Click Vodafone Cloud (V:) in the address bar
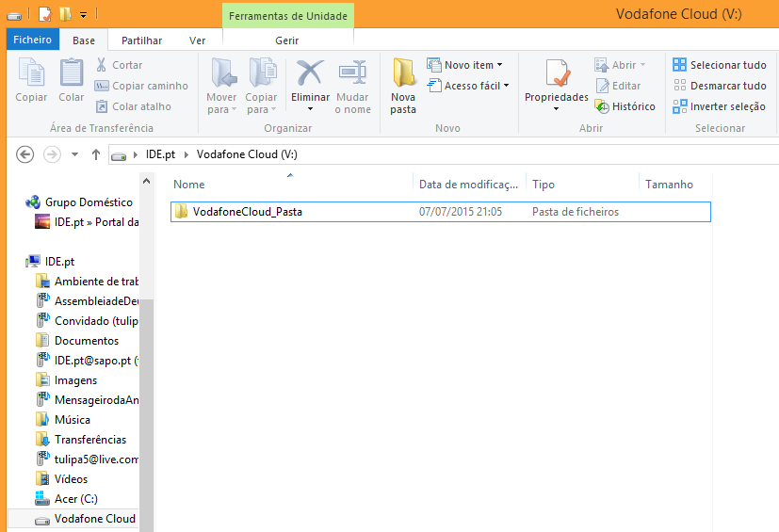Screen dimensions: 779x532 tap(247, 154)
